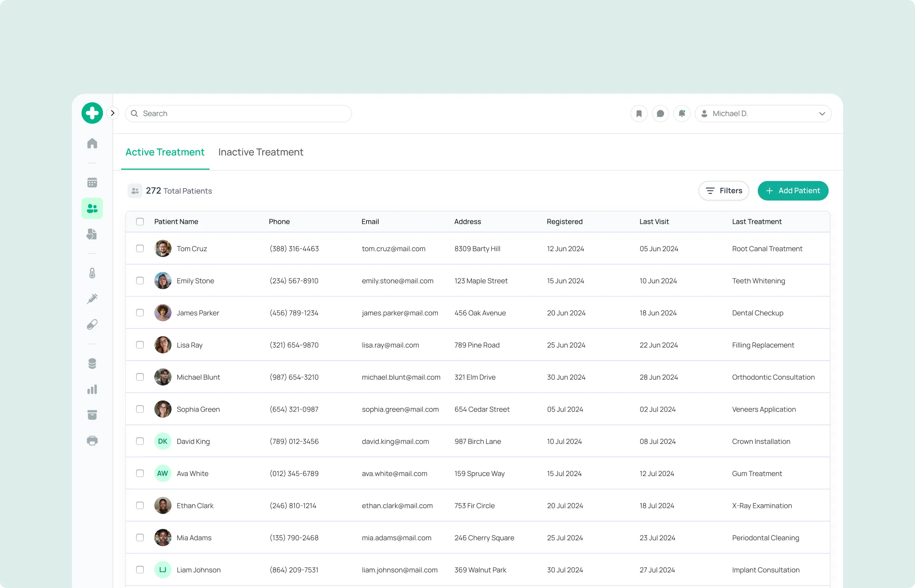This screenshot has height=588, width=915.
Task: Click the total patients group icon
Action: coord(135,191)
